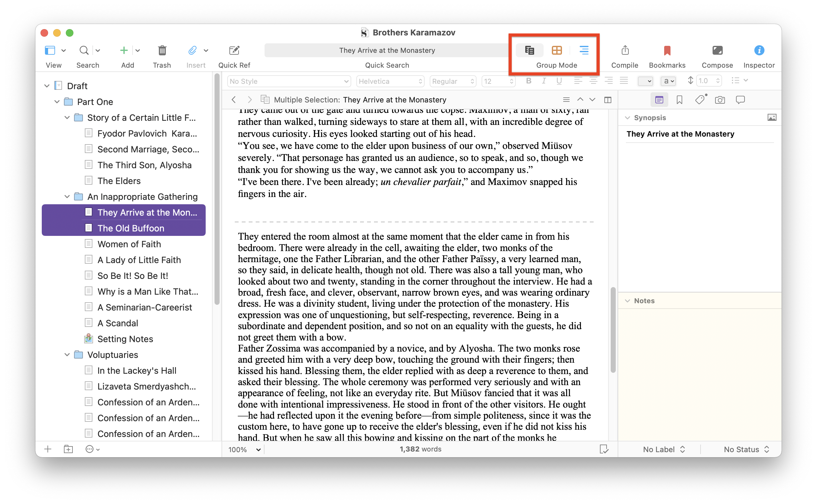Toggle Scrivenings group mode icon
Image resolution: width=817 pixels, height=504 pixels.
tap(529, 50)
